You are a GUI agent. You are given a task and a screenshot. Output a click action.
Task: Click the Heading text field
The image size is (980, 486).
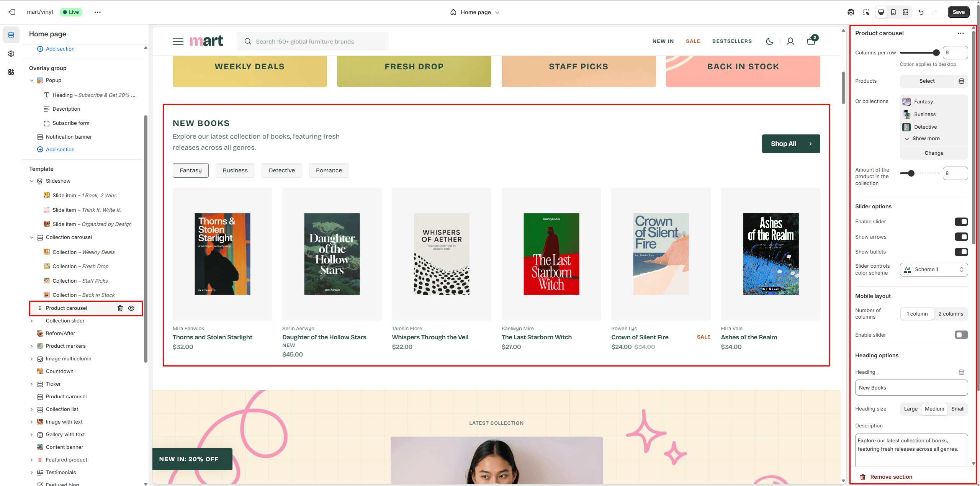coord(911,388)
